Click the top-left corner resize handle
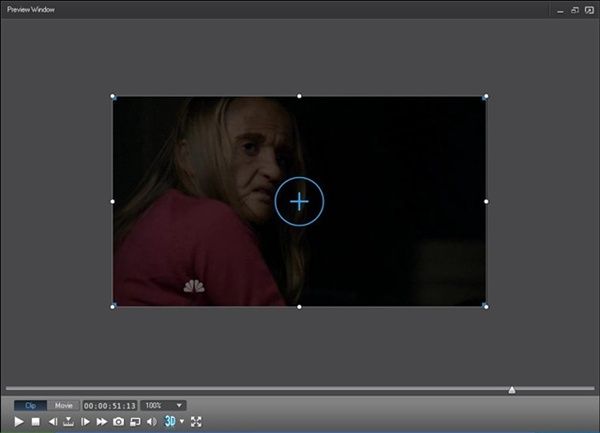The image size is (600, 433). [112, 96]
